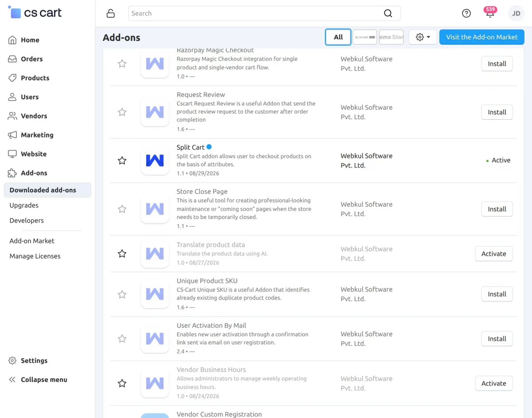Select the Demo Store filter tab
The image size is (532, 418).
pyautogui.click(x=391, y=37)
